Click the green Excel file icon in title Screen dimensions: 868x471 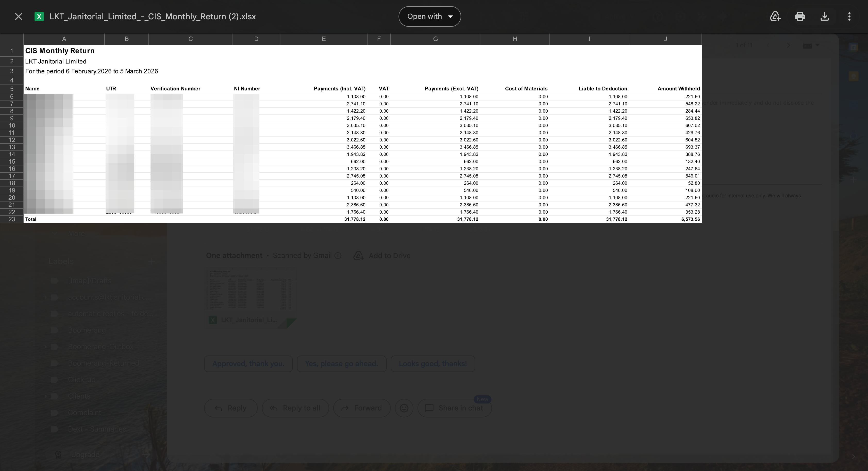coord(39,16)
